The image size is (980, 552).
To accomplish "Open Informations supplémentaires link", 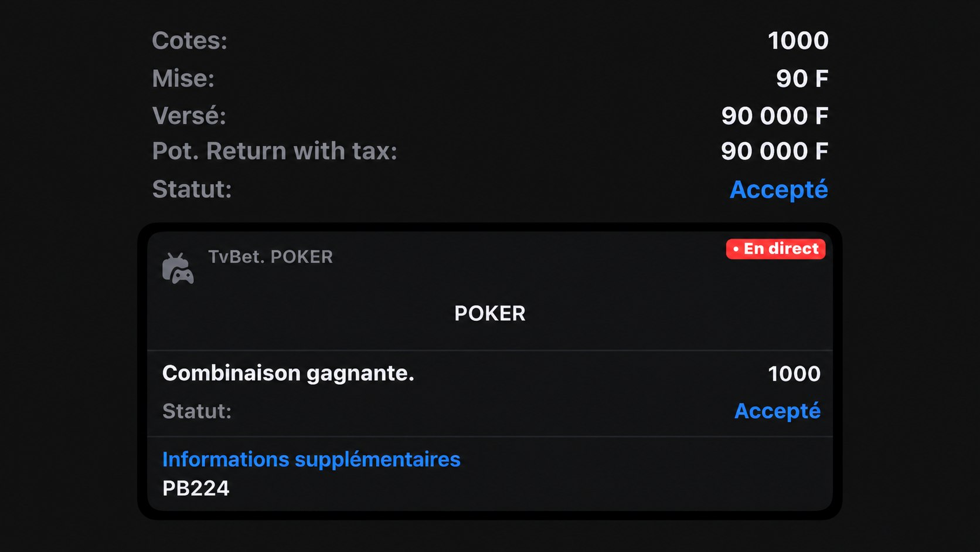I will coord(311,459).
